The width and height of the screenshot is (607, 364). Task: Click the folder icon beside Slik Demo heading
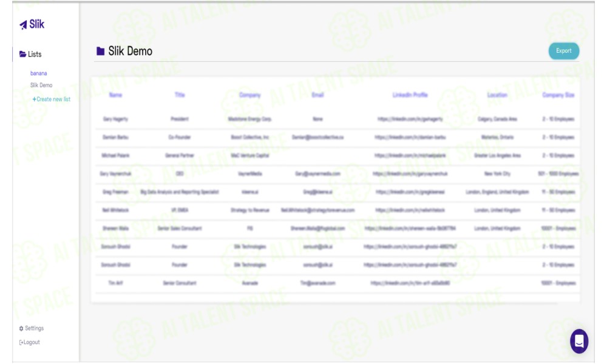100,51
